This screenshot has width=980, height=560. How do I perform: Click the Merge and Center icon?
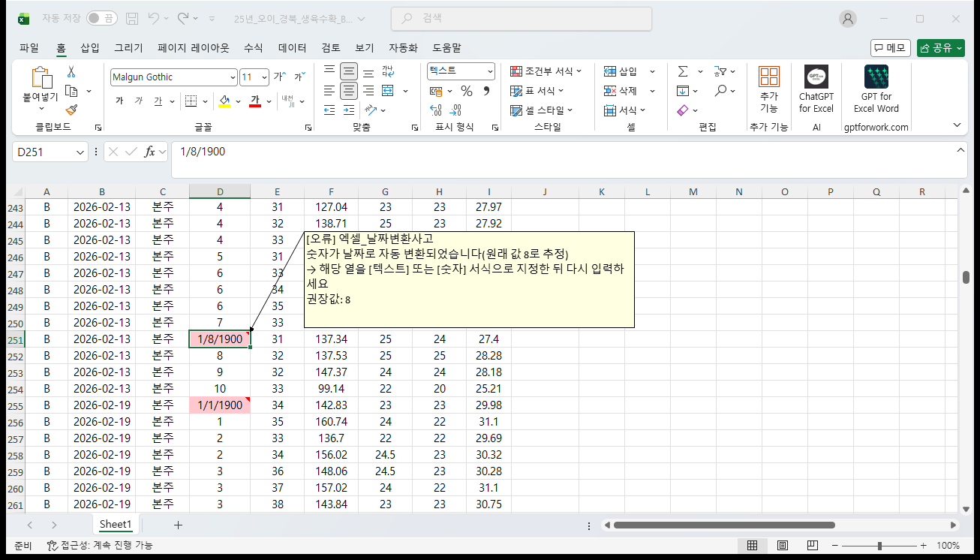pos(388,91)
